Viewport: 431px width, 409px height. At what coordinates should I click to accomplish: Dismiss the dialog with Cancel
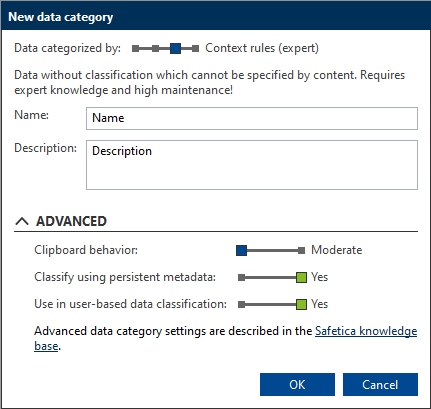pyautogui.click(x=380, y=384)
